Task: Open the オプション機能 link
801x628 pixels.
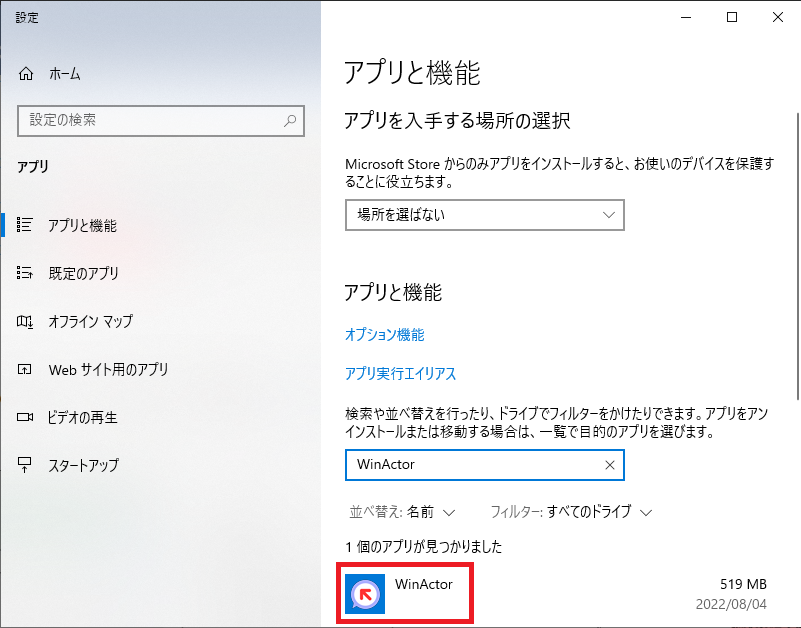Action: [385, 335]
